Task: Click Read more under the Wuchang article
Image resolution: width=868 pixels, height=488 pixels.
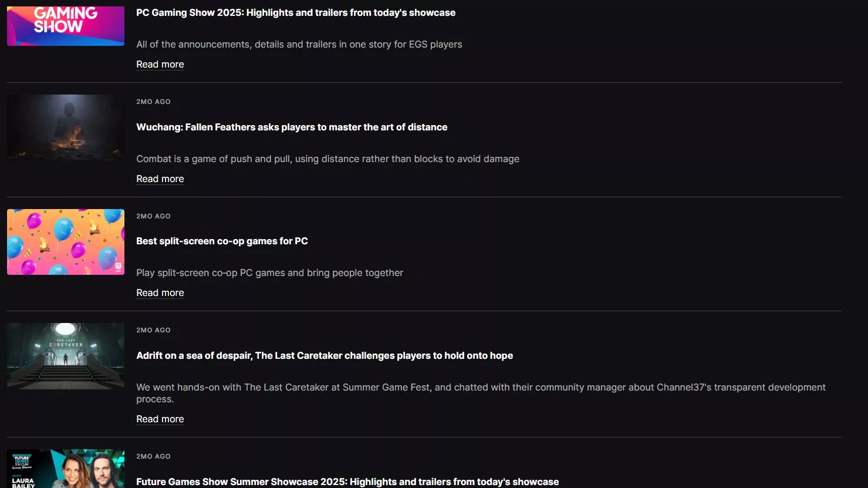Action: [x=160, y=179]
